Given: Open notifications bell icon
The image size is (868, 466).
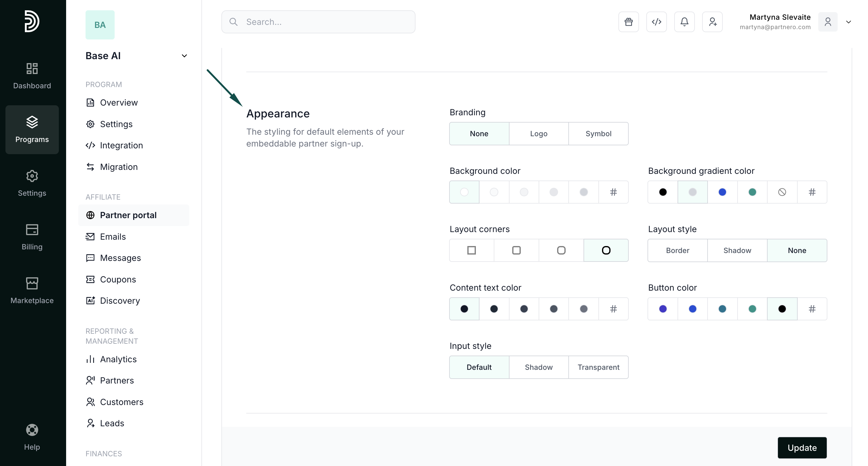Looking at the screenshot, I should [684, 22].
